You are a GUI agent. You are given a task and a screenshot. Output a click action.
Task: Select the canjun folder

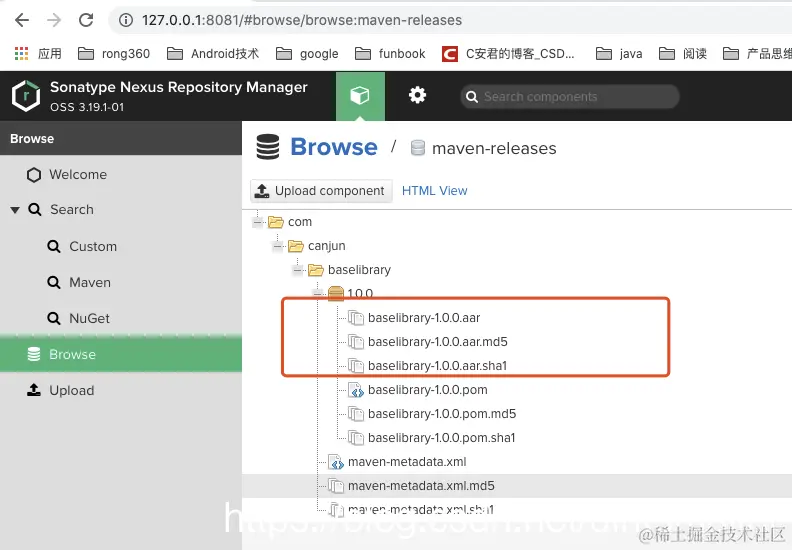click(327, 246)
